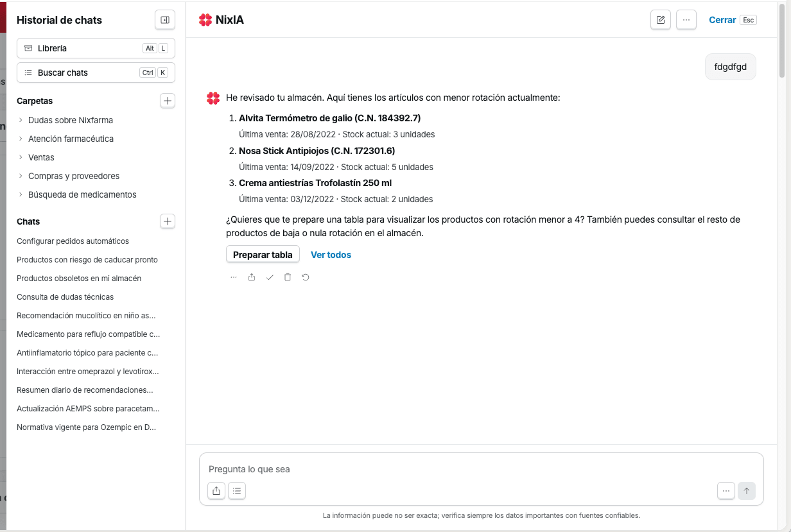Image resolution: width=791 pixels, height=532 pixels.
Task: Collapse the chat history sidebar panel
Action: (x=165, y=20)
